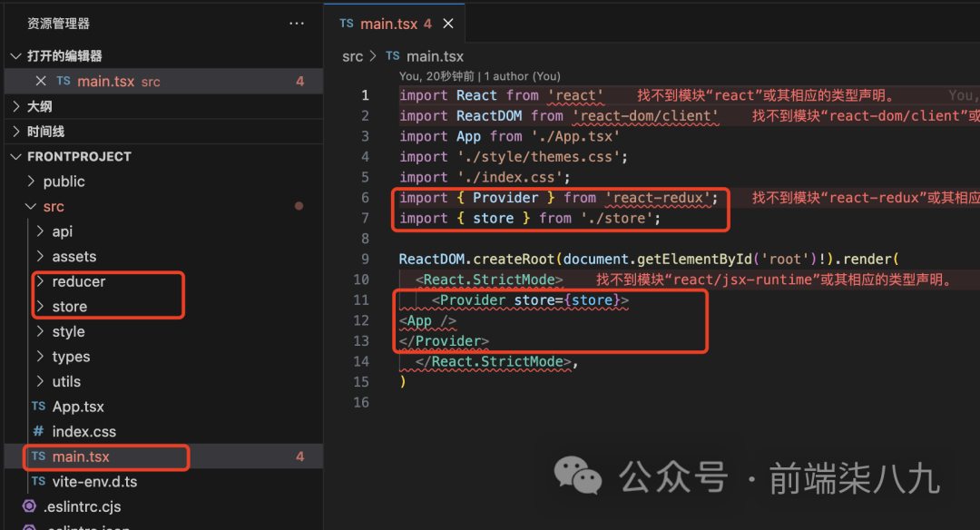Click 'react-dom/client' string on line 2
This screenshot has height=530, width=980.
click(646, 115)
